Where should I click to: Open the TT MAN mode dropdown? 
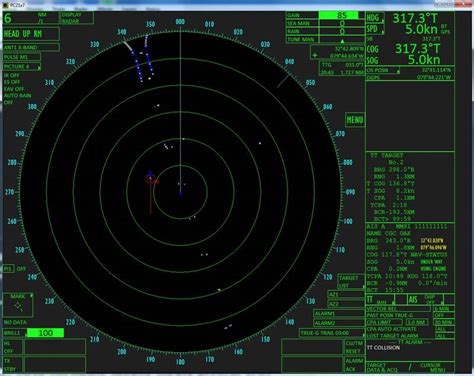click(x=380, y=299)
